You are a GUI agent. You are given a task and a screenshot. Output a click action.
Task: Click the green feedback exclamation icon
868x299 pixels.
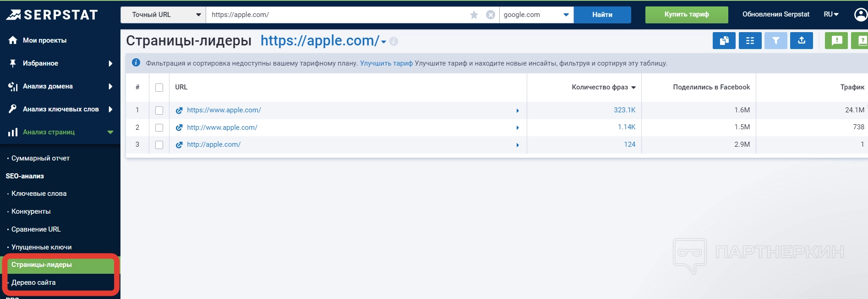click(836, 41)
